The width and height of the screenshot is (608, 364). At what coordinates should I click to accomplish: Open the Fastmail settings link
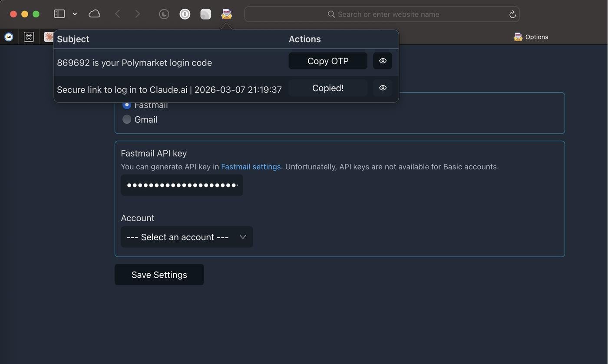pyautogui.click(x=251, y=167)
